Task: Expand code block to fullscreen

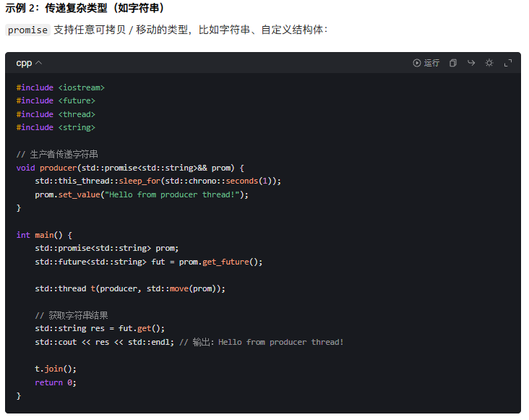Action: tap(508, 63)
